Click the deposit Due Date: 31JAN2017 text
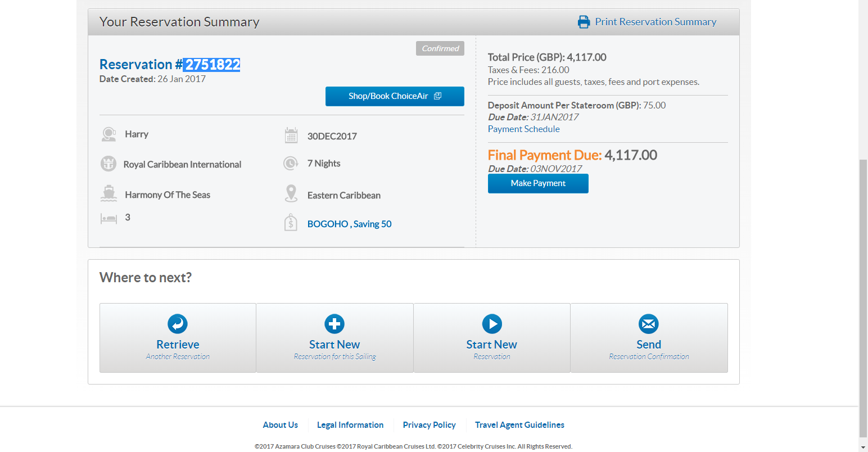 [x=534, y=117]
